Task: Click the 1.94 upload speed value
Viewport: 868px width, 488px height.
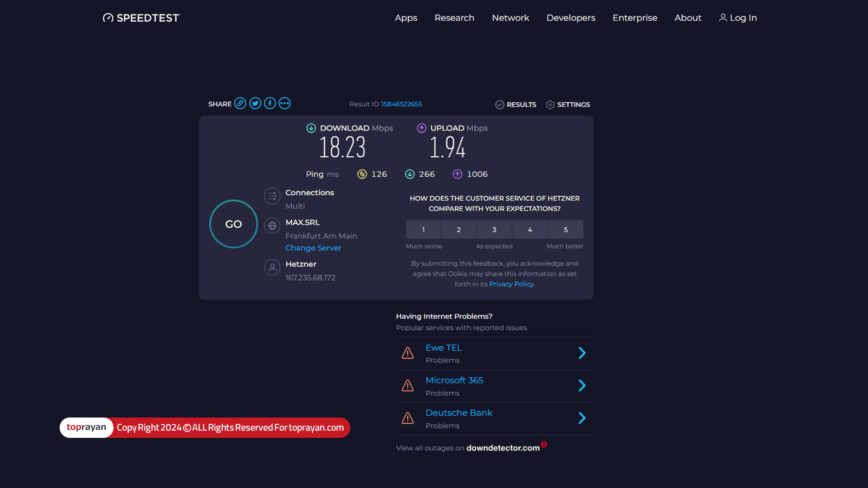Action: point(447,147)
